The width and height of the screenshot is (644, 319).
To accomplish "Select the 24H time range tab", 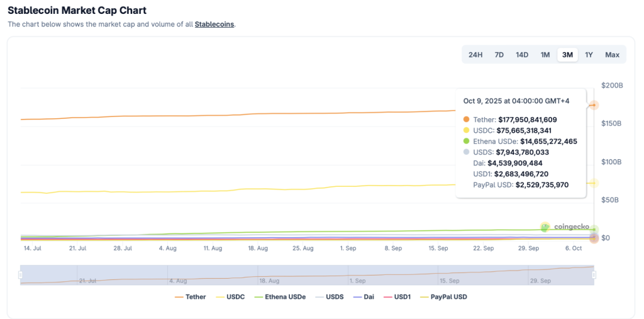I will coord(475,55).
